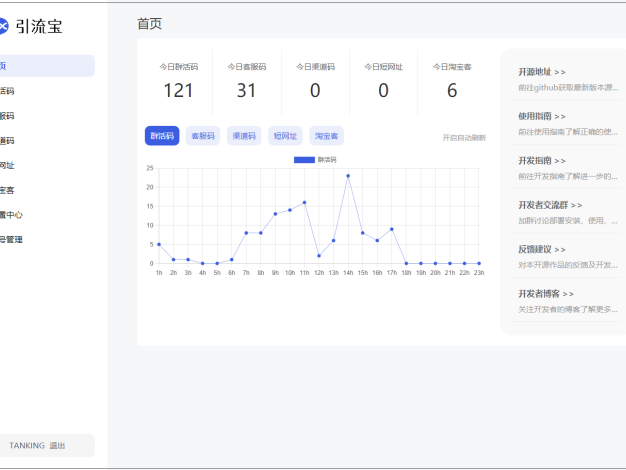Screen dimensions: 626x470
Task: Click the 退出 logout link
Action: (57, 446)
